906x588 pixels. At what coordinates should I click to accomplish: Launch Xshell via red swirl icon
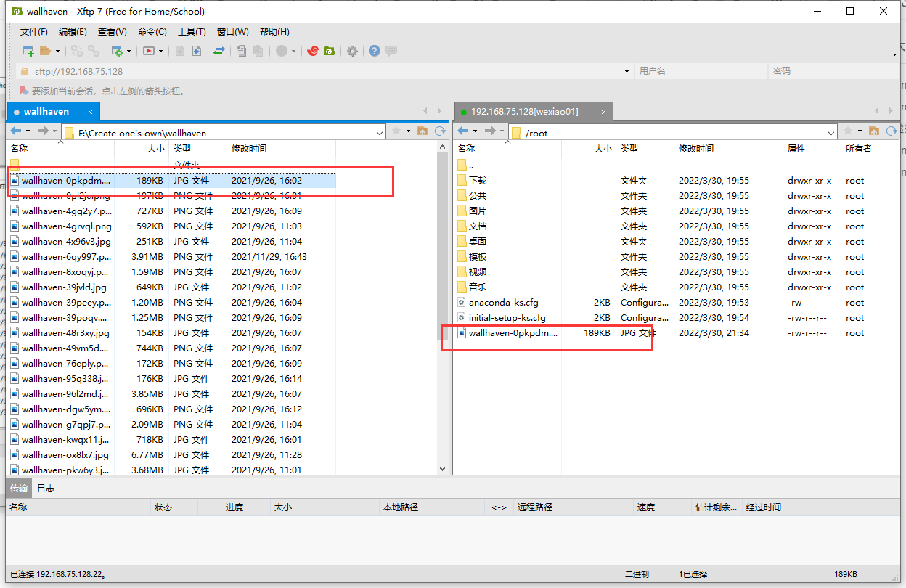314,51
